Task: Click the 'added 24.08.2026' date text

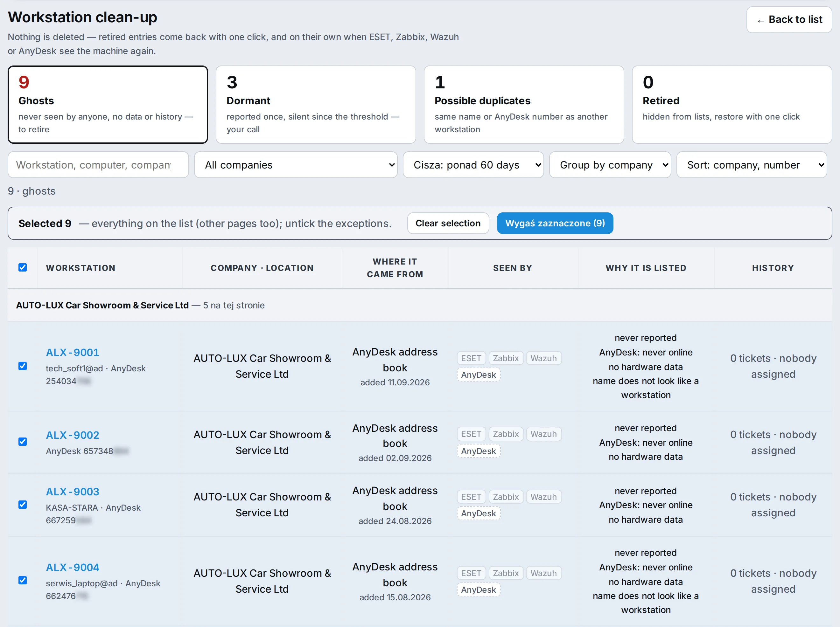Action: pos(395,521)
